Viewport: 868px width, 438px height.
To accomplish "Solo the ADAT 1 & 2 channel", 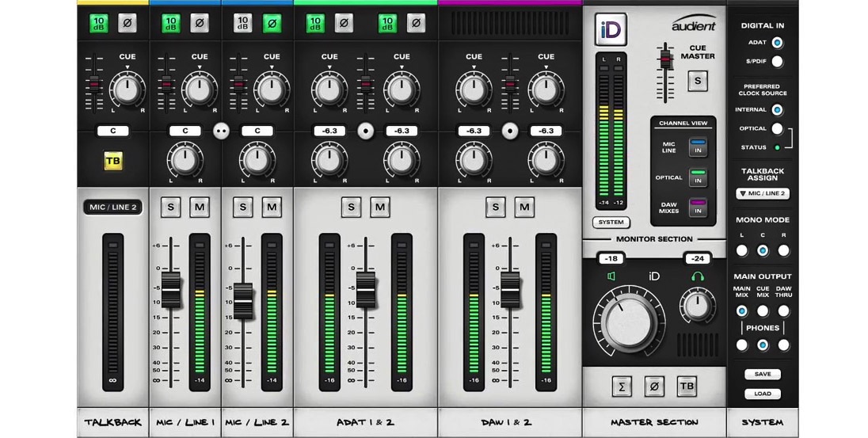I will [x=351, y=207].
